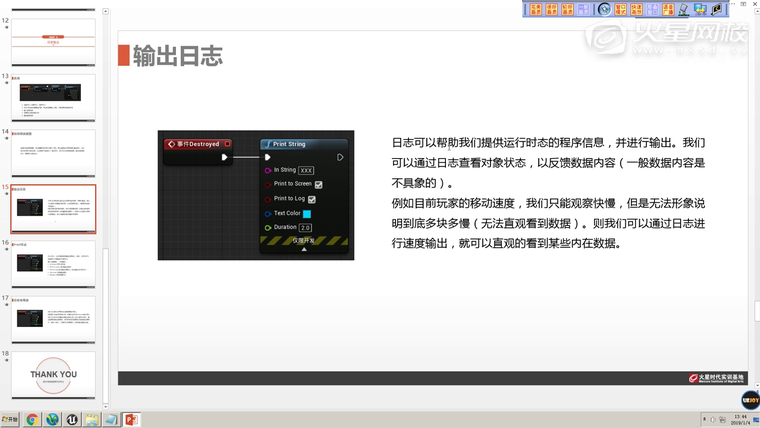Viewport: 760px width, 428px height.
Task: Click the Print String output exec pin
Action: (340, 157)
